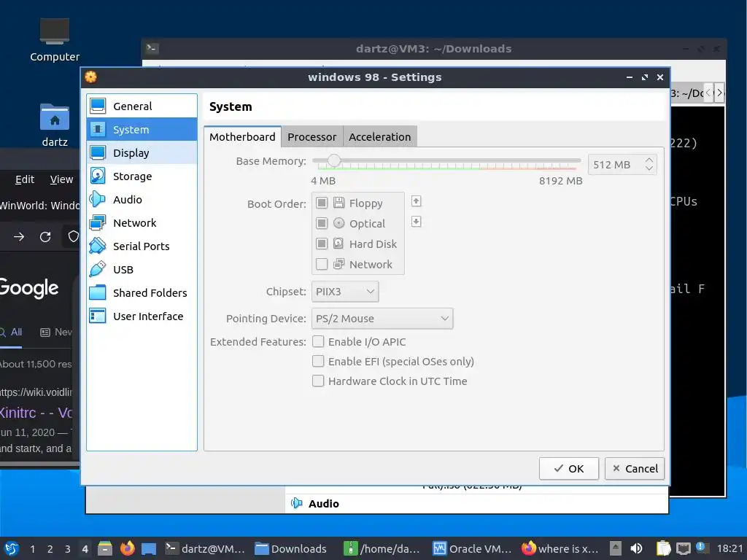
Task: Click the clock showing 18:21
Action: 729,548
